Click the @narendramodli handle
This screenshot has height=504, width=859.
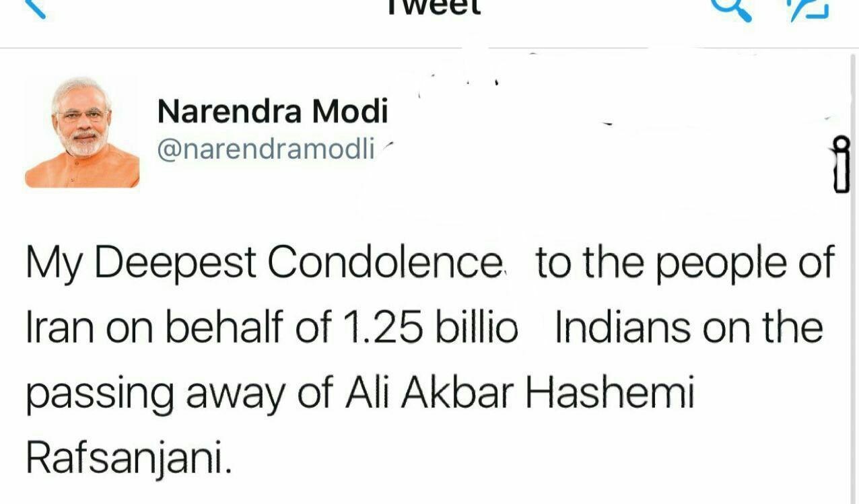tap(265, 149)
